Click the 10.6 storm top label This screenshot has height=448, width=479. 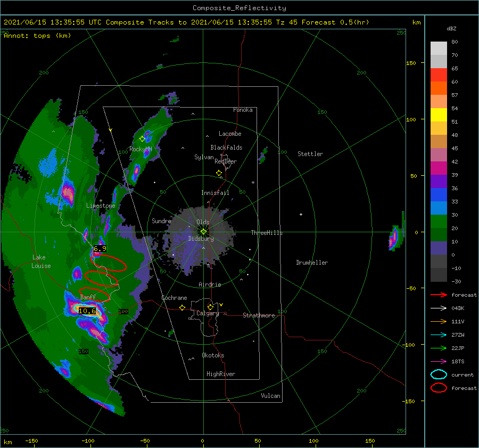pos(87,311)
